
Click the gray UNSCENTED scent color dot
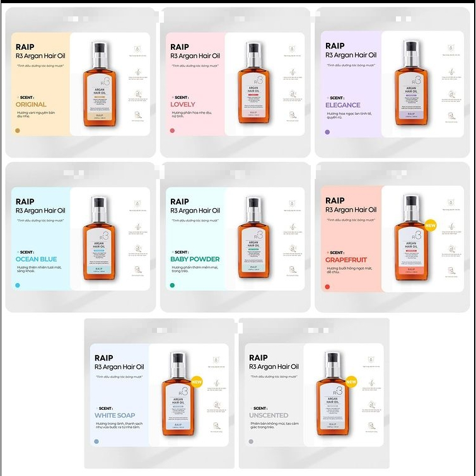(x=251, y=441)
